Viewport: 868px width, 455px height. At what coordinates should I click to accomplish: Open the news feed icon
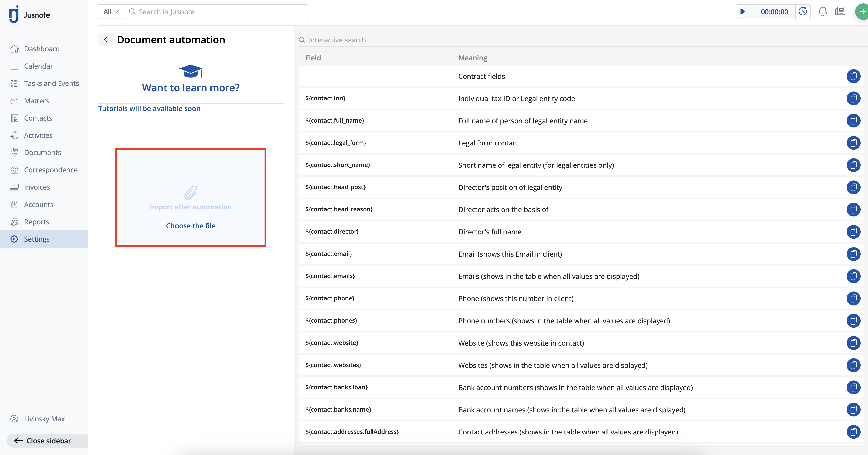click(840, 11)
